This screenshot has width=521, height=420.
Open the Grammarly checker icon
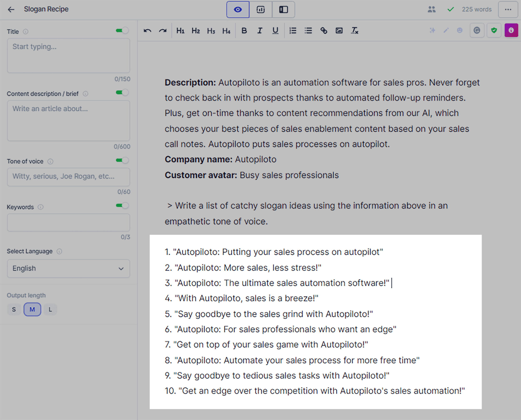point(477,30)
